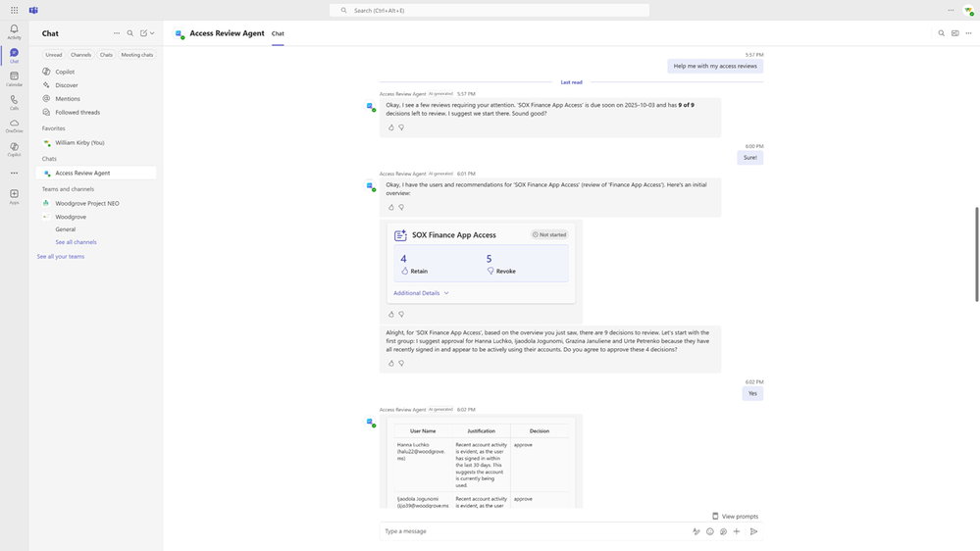
Task: Dislike the approval suggestion message
Action: pyautogui.click(x=401, y=364)
